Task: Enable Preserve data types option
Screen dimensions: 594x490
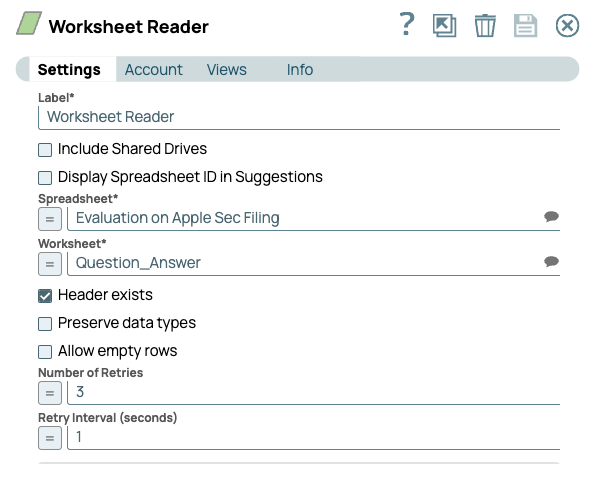Action: (x=45, y=324)
